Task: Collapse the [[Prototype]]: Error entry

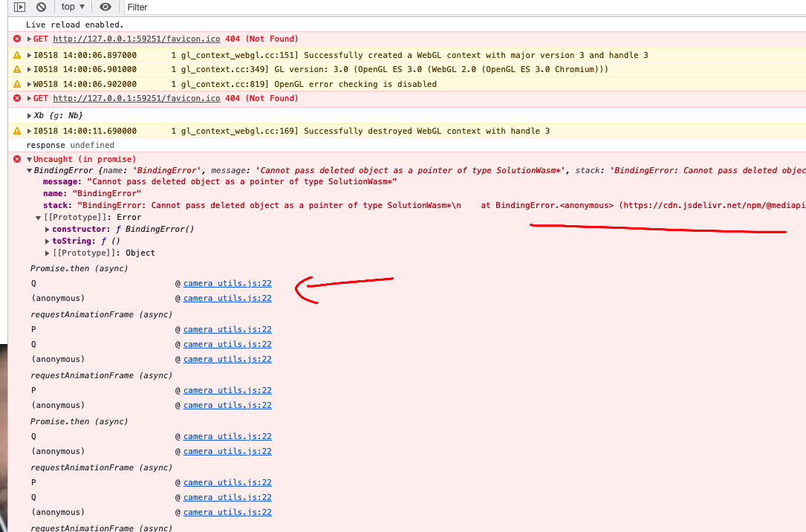Action: tap(39, 216)
